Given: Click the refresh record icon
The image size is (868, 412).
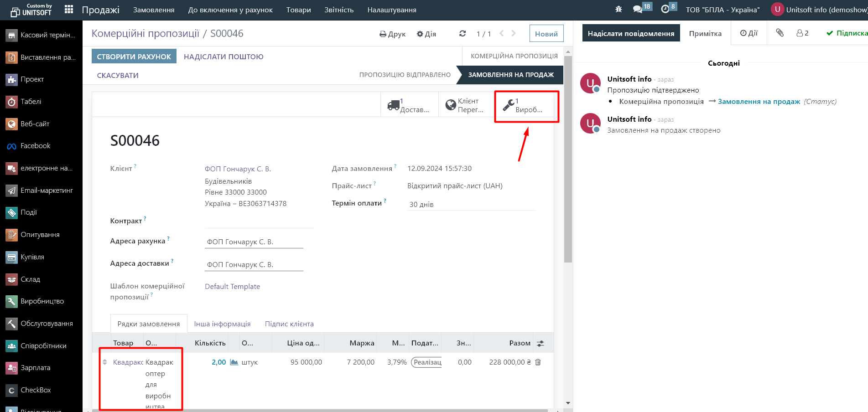Looking at the screenshot, I should [x=463, y=34].
